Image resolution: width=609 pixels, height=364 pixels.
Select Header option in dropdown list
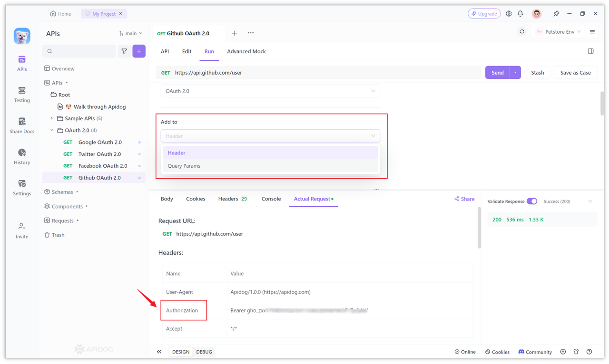(270, 153)
